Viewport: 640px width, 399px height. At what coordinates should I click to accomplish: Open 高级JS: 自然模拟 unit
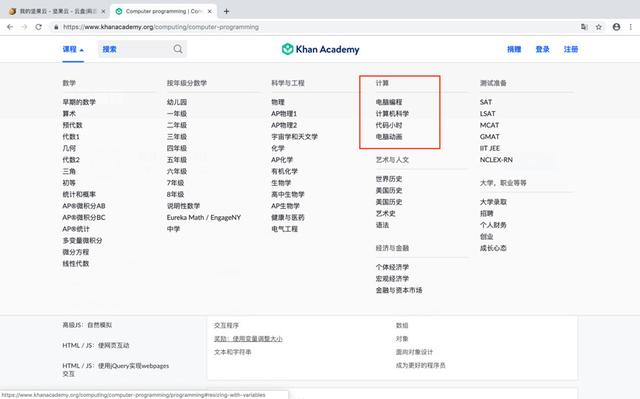tap(87, 325)
